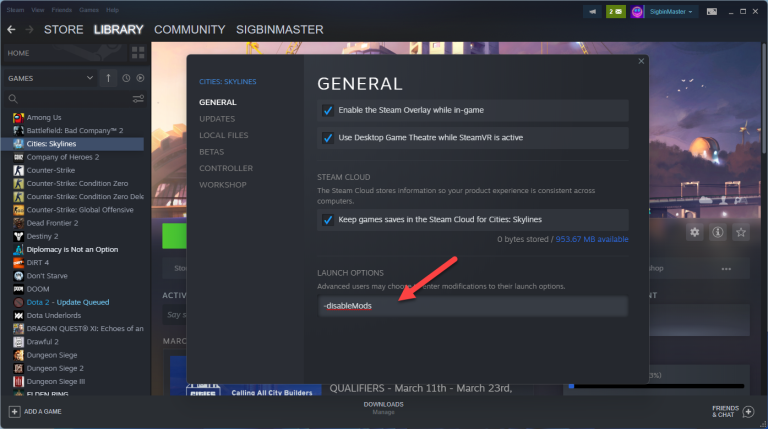Show recent games clock icon
Viewport: 768px width, 429px height.
(x=126, y=78)
